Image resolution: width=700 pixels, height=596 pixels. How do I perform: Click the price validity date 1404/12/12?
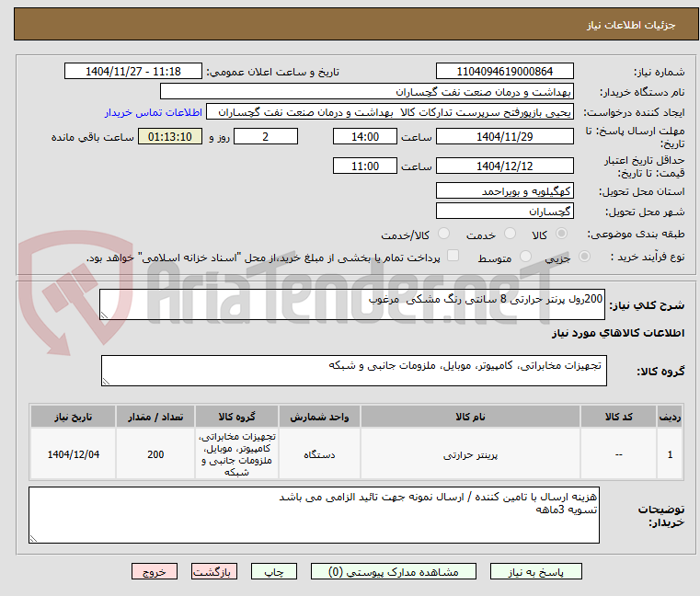coord(504,166)
